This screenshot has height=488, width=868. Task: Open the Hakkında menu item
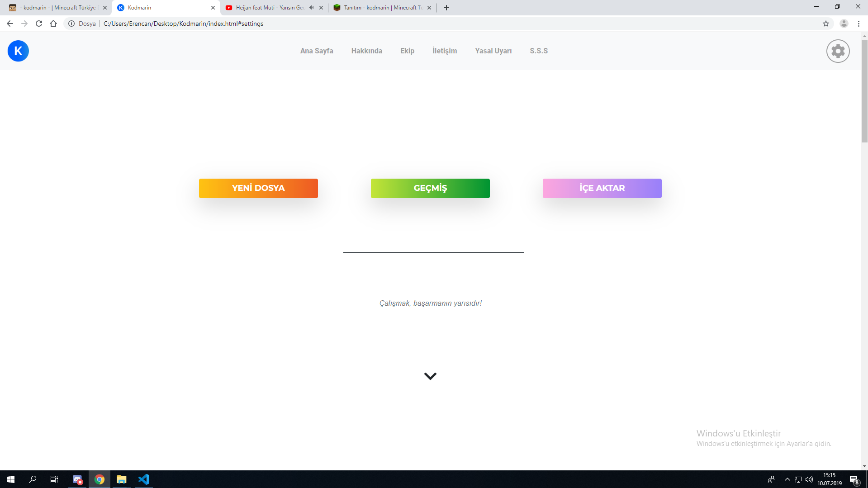click(x=366, y=51)
